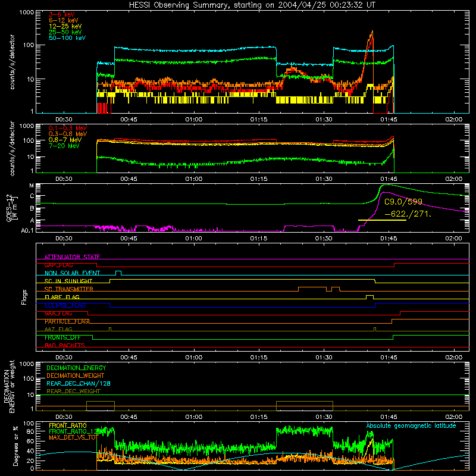Screen dimensions: 476x476
Task: Select the DECIMATION_ENERGY legend label
Action: click(76, 368)
